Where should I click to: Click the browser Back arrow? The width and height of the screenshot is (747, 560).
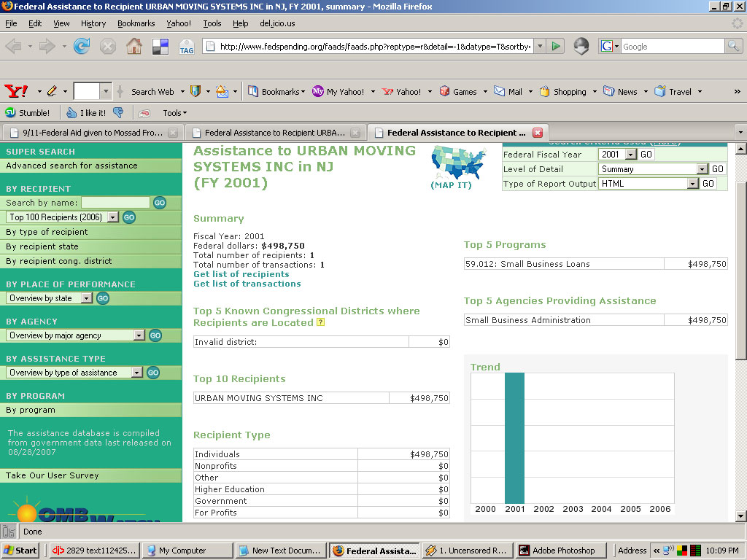click(13, 46)
